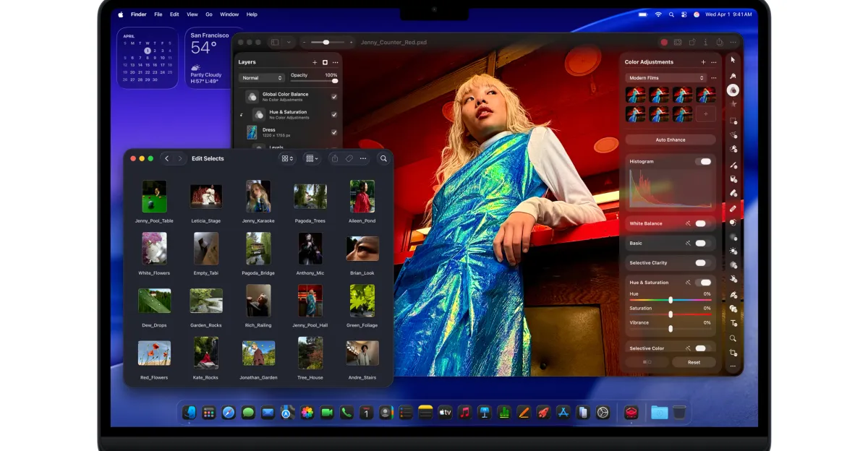Click the search icon in Edit Selects window
The image size is (868, 451).
(x=383, y=159)
